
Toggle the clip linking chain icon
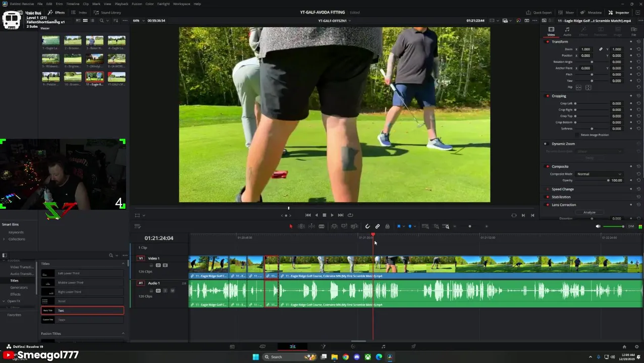point(378,226)
